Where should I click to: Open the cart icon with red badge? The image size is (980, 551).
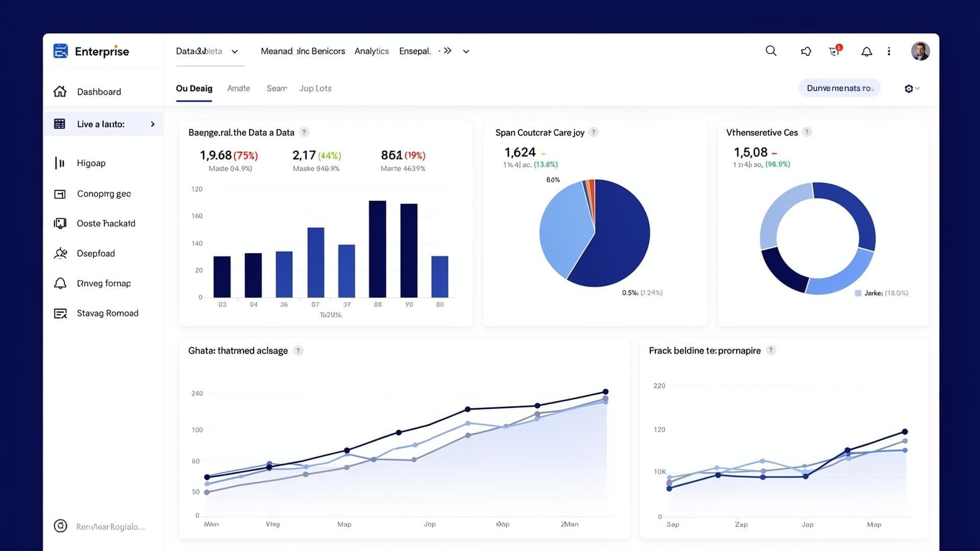pos(835,51)
